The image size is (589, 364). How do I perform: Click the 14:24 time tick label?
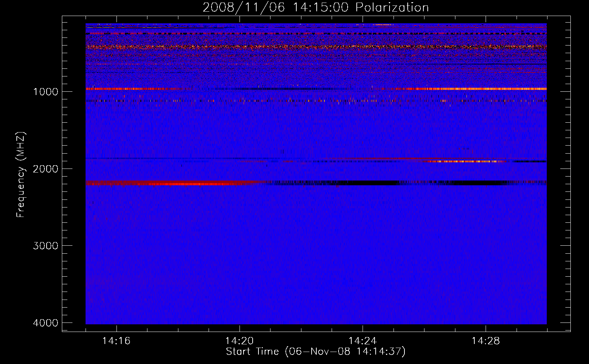[362, 341]
